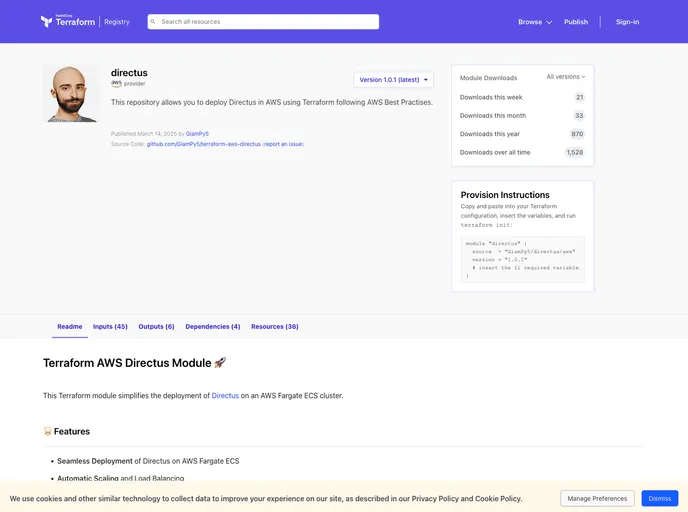This screenshot has height=512, width=688.
Task: Open the Version 1.0.1 (latest) dropdown
Action: (x=393, y=80)
